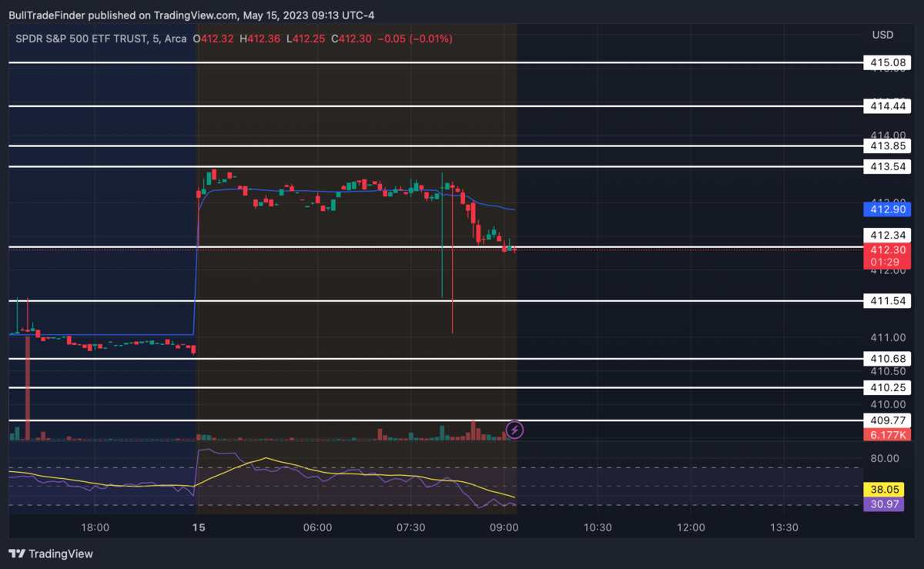Viewport: 924px width, 569px height.
Task: Click the 18:00 time axis label
Action: click(x=95, y=527)
